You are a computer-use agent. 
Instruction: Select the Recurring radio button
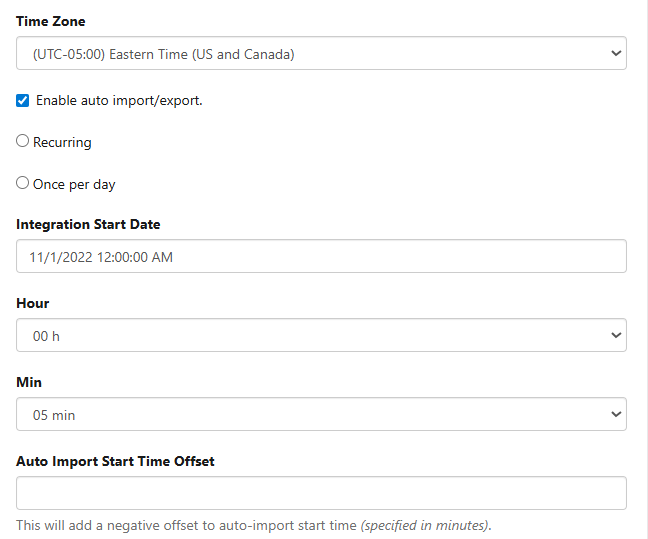click(23, 142)
